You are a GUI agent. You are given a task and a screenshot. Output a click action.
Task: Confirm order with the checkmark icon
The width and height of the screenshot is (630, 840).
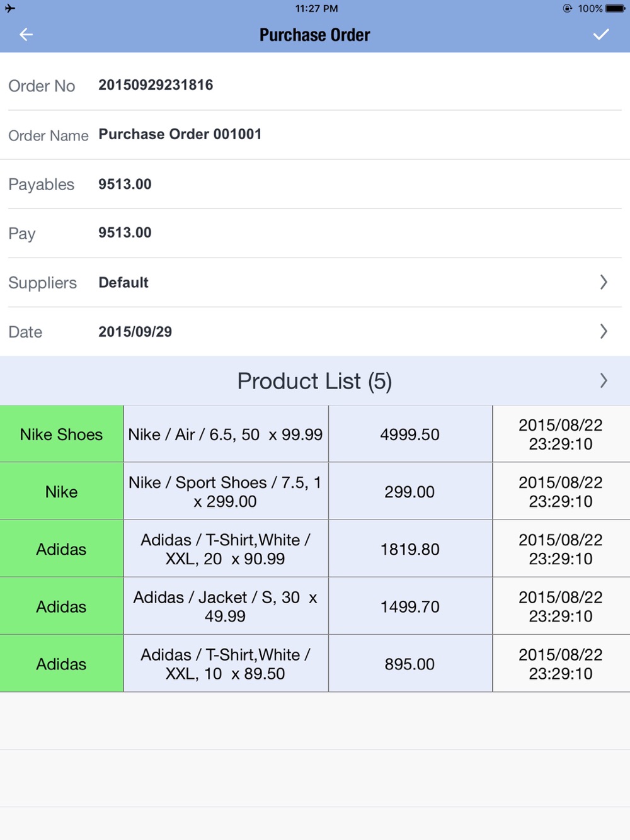click(601, 35)
